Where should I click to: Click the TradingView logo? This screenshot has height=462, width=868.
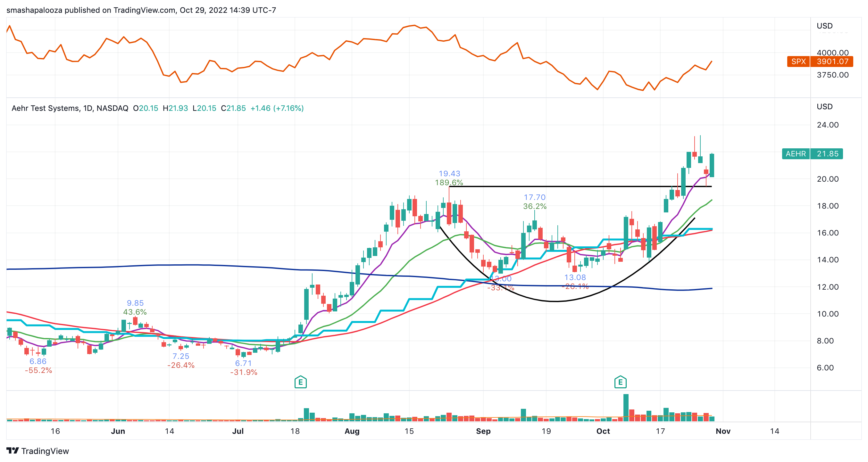point(38,451)
